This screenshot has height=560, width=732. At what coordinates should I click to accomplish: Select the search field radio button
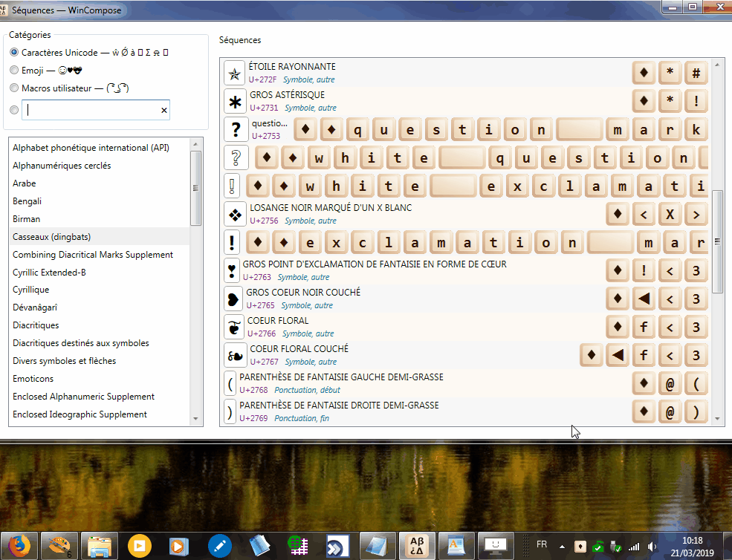pyautogui.click(x=14, y=110)
